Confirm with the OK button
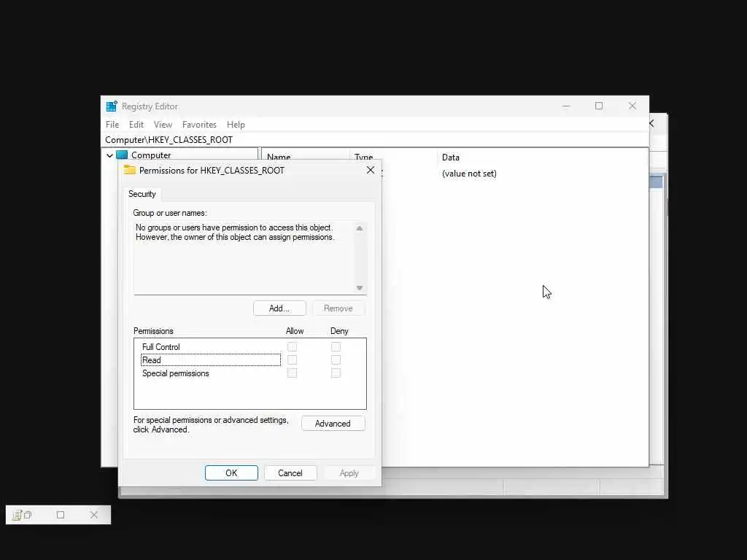 coord(231,472)
